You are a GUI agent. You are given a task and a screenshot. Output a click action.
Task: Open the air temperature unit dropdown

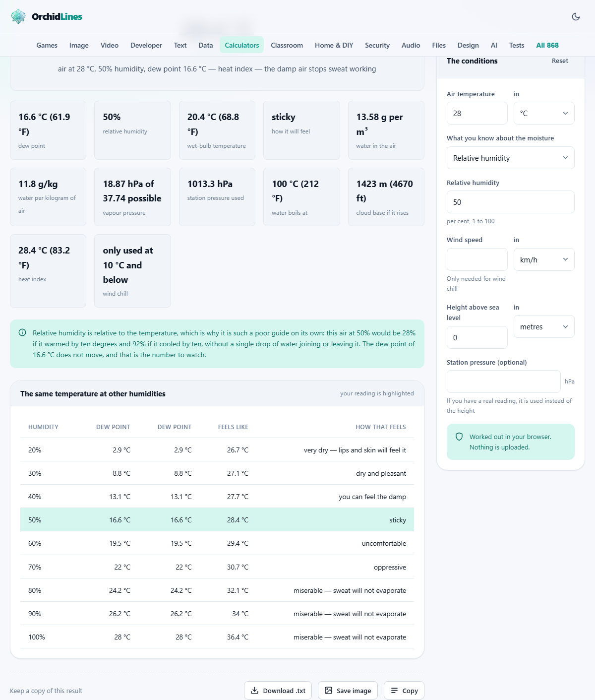pos(544,113)
